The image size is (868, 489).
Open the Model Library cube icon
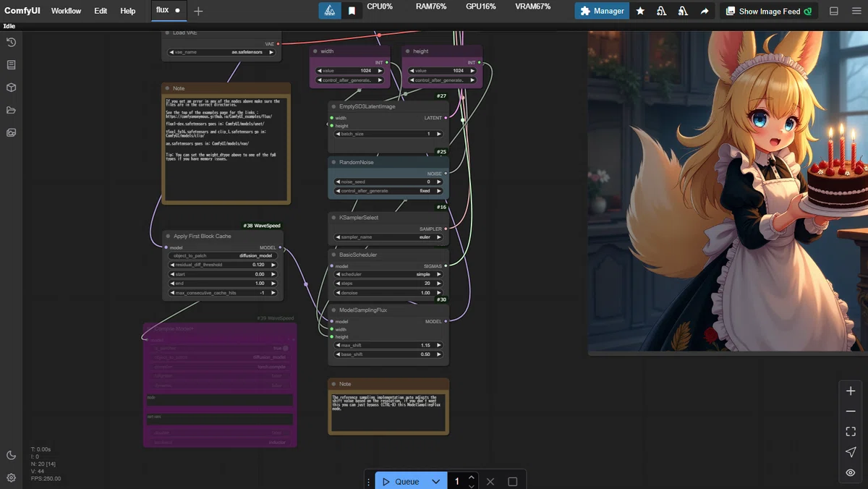tap(11, 88)
